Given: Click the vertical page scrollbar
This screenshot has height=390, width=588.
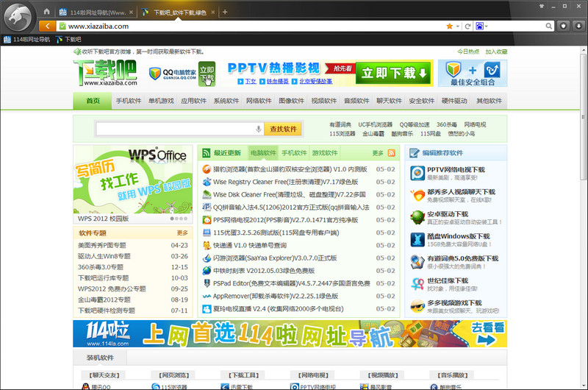Looking at the screenshot, I should (x=583, y=218).
